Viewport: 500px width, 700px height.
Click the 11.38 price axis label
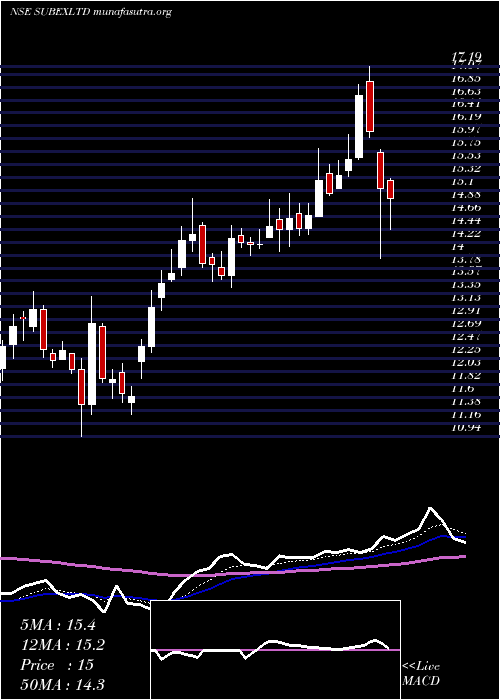tap(466, 402)
